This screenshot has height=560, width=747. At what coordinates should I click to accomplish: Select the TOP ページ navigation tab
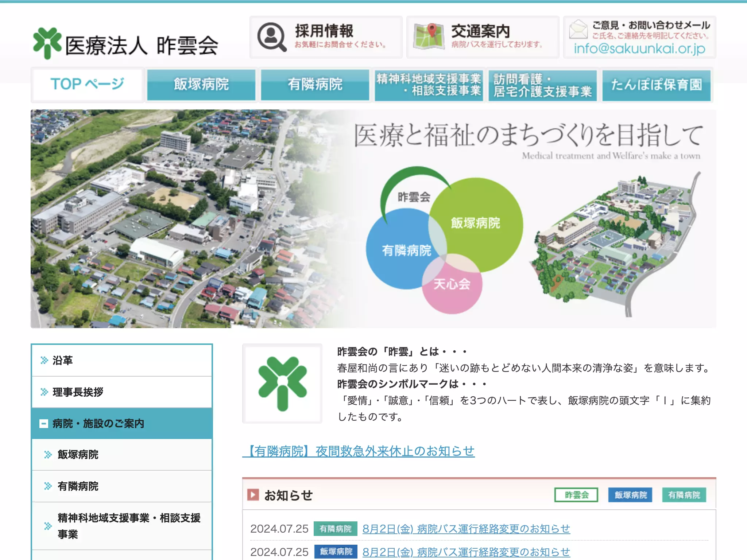coord(87,85)
